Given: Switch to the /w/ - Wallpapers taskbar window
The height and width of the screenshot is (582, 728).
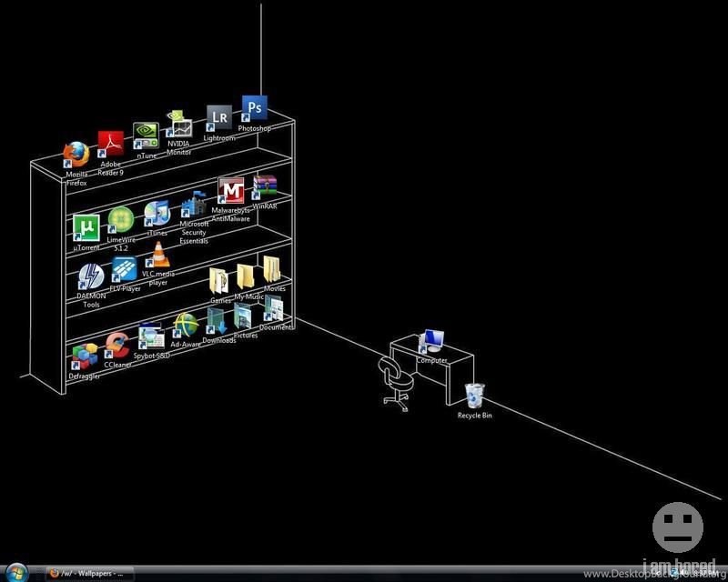Looking at the screenshot, I should (x=90, y=574).
